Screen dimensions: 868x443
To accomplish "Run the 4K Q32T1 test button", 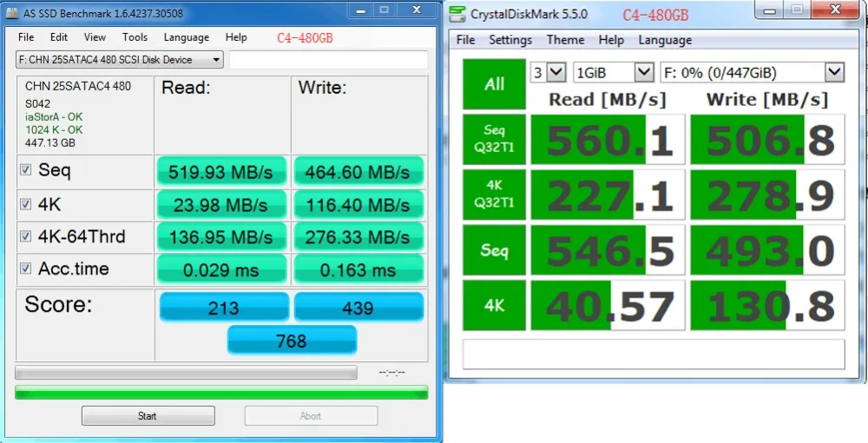I will tap(495, 195).
